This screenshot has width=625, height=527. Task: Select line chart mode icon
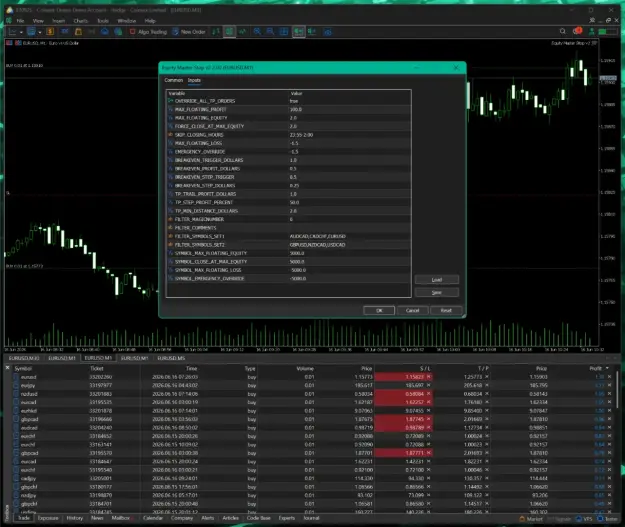point(242,31)
